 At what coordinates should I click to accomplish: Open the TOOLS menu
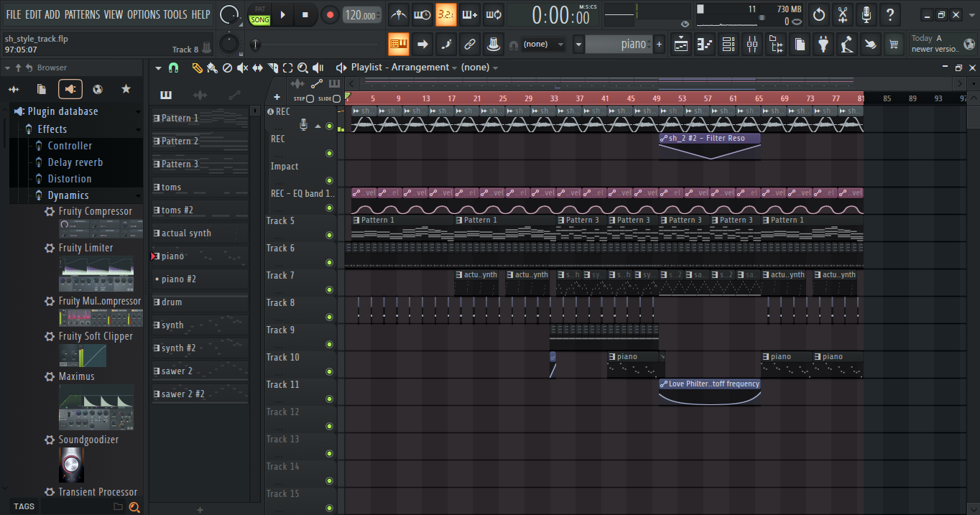click(x=175, y=14)
